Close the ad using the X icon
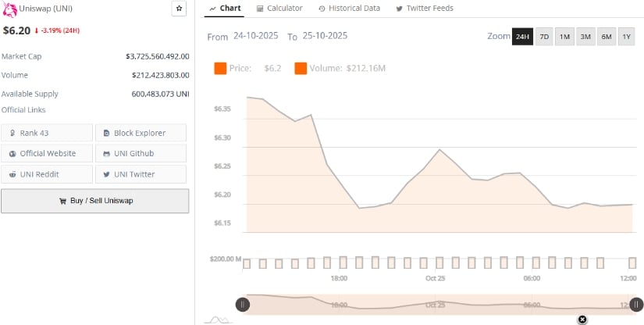 [x=582, y=320]
